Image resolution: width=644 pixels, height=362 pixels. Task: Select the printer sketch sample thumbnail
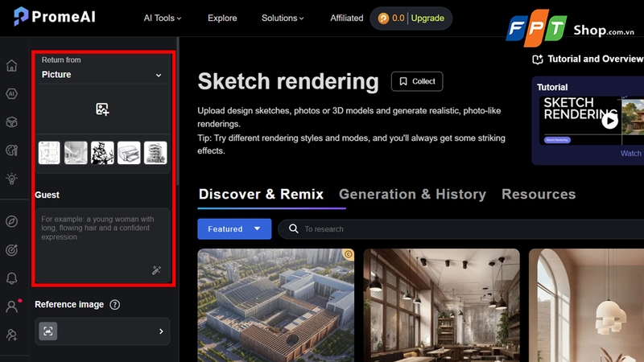[129, 153]
